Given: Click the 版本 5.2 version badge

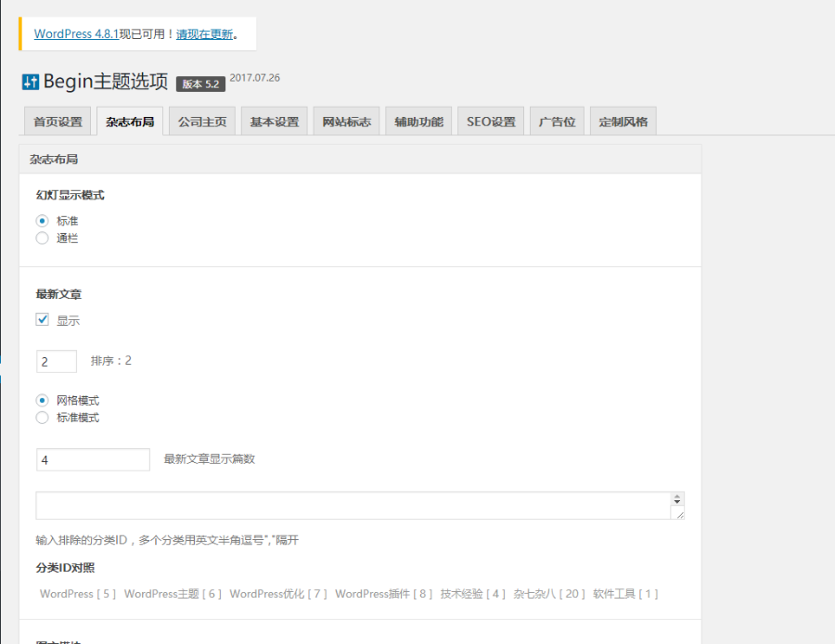Looking at the screenshot, I should tap(200, 84).
